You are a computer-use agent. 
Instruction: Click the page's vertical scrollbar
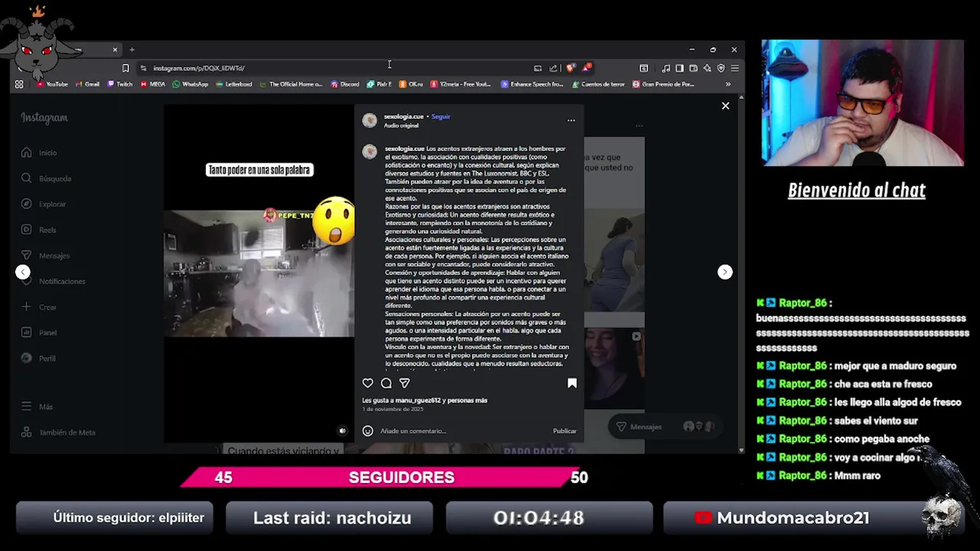[741, 274]
